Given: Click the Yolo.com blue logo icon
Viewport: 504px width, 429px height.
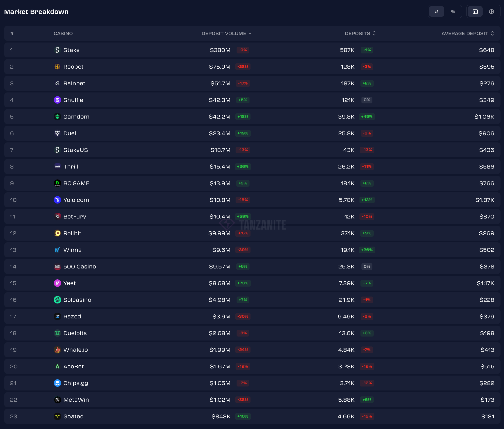Looking at the screenshot, I should coord(57,200).
